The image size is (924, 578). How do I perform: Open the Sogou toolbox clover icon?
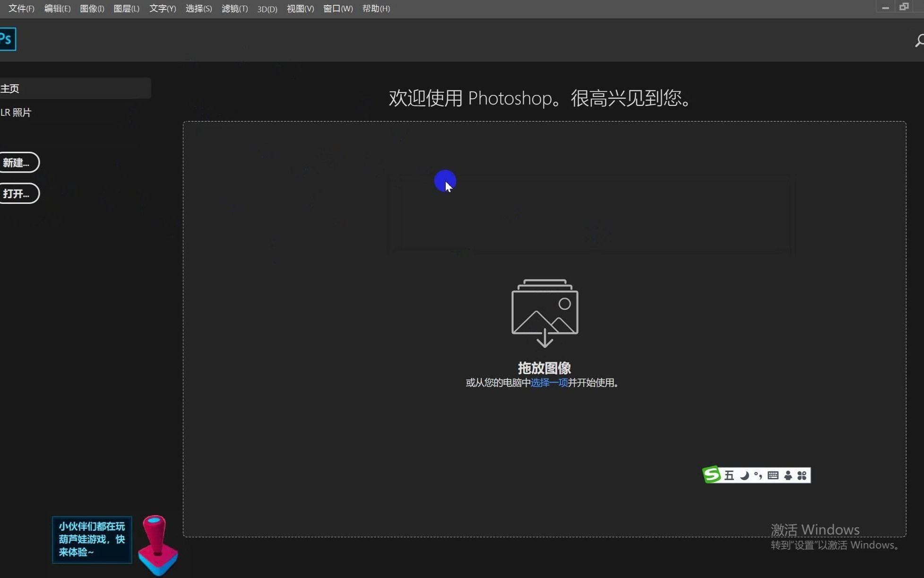(x=802, y=475)
